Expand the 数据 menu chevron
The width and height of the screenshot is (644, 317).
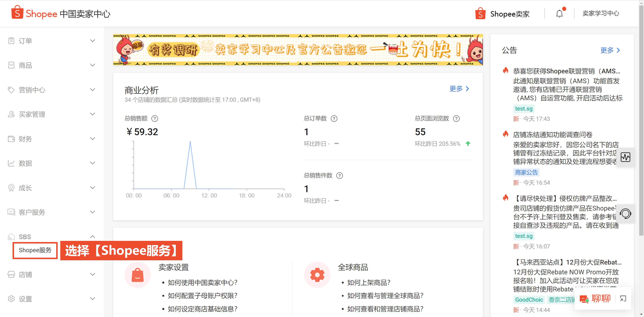pos(93,163)
